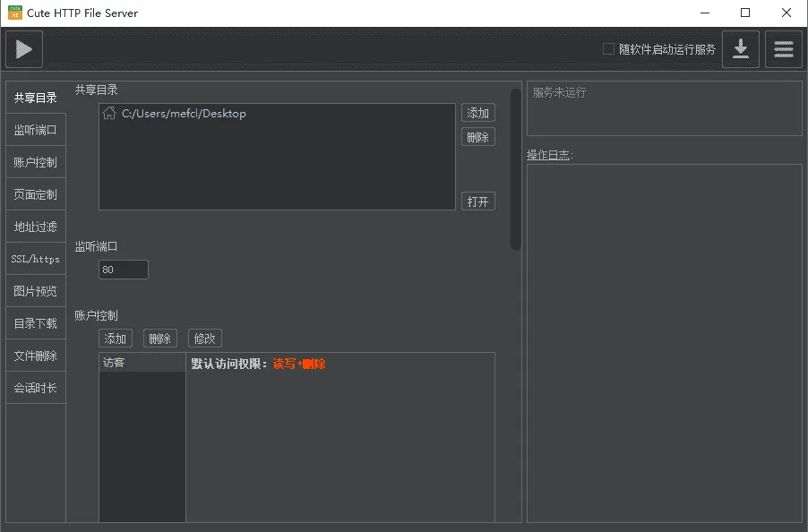The width and height of the screenshot is (808, 532).
Task: Open the 图片预览 tab
Action: [35, 290]
